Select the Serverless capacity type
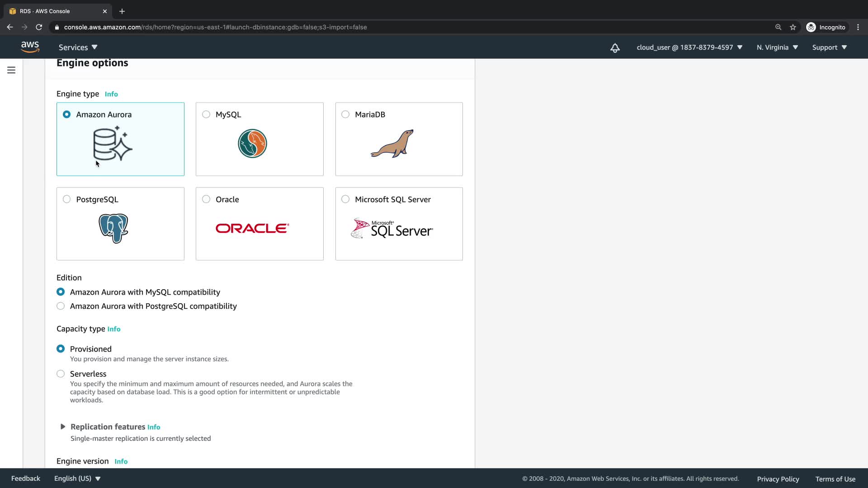This screenshot has height=488, width=868. pos(61,374)
